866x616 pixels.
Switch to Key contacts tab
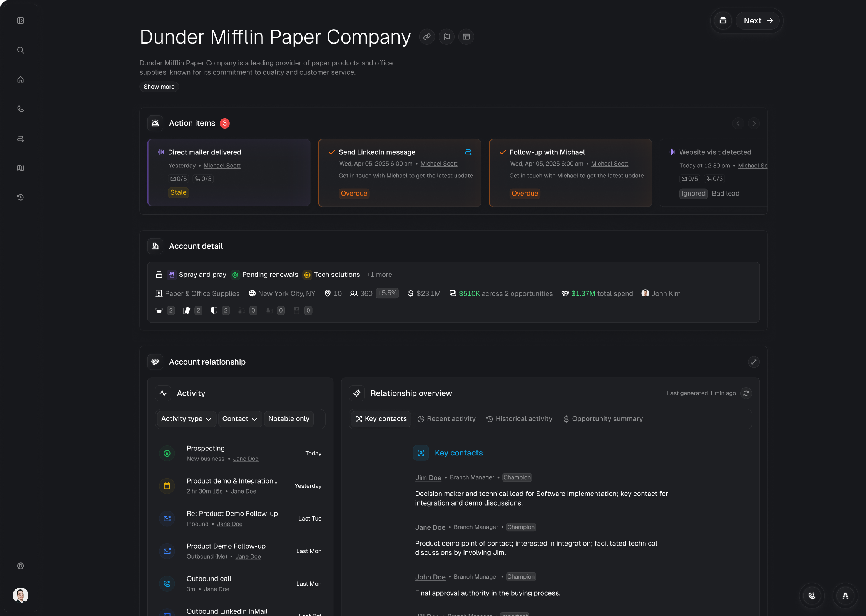[x=381, y=419]
